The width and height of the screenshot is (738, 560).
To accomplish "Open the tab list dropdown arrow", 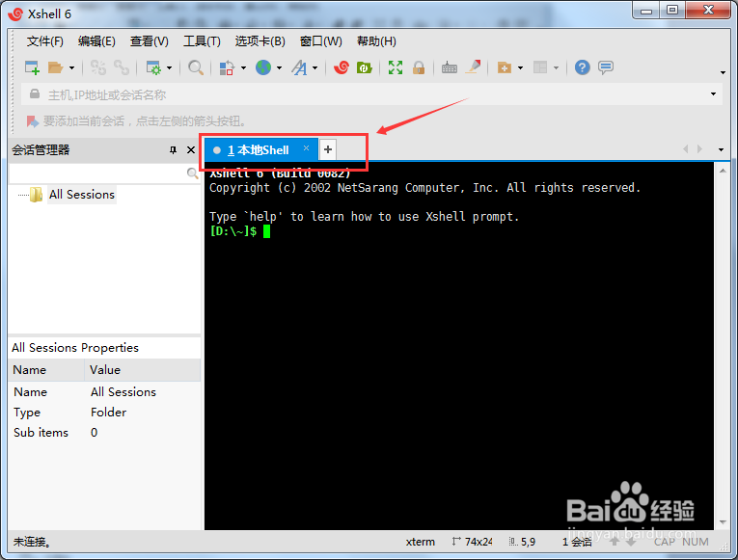I will [x=721, y=150].
